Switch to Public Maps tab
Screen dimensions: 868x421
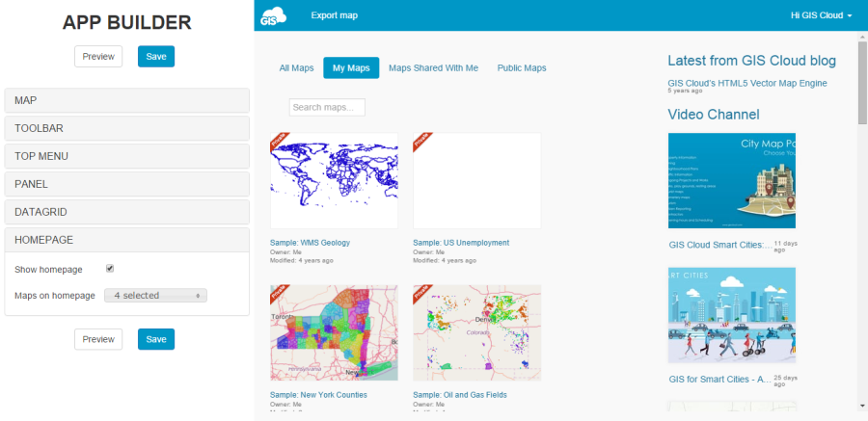522,68
